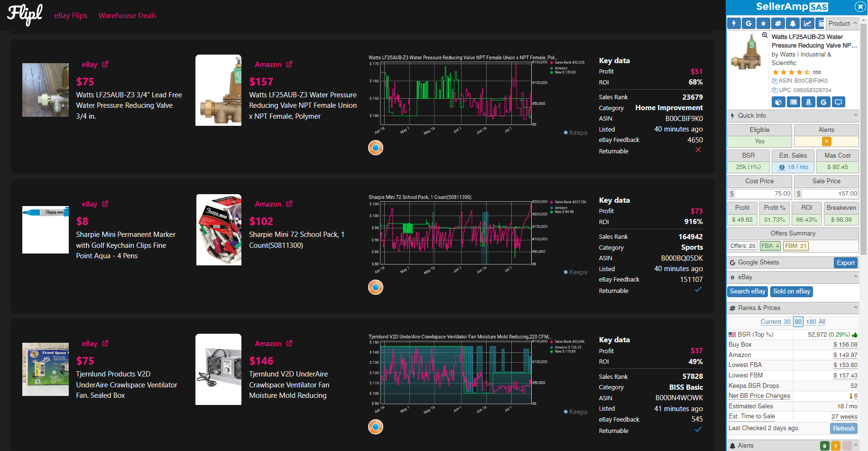
Task: Click the orange 1 alerts badge
Action: (835, 446)
